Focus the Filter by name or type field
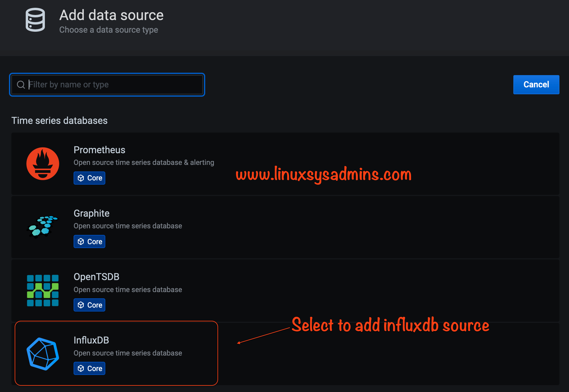The image size is (569, 392). [x=107, y=85]
